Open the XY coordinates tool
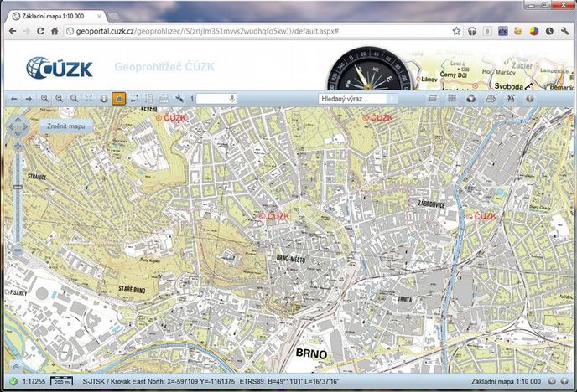 pos(134,99)
